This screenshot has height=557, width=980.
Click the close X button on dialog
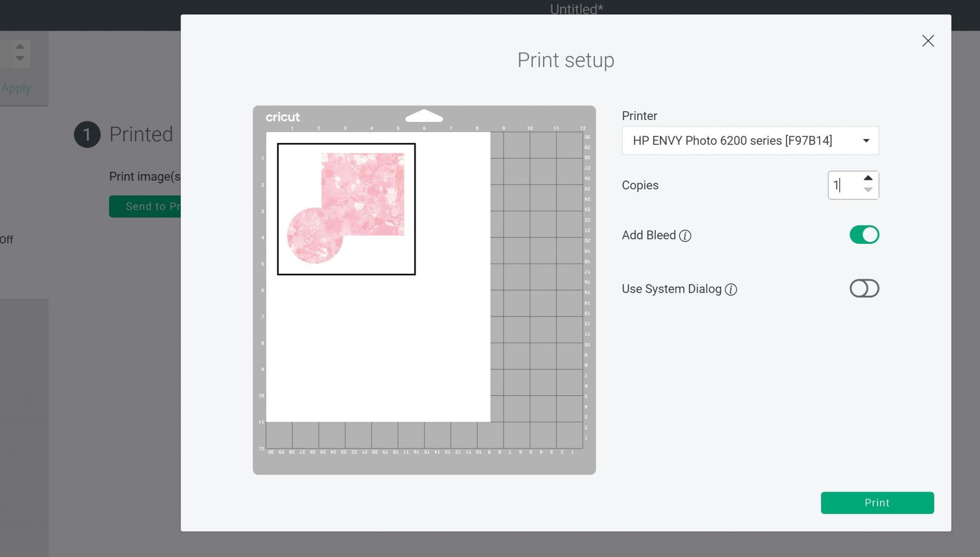click(928, 41)
